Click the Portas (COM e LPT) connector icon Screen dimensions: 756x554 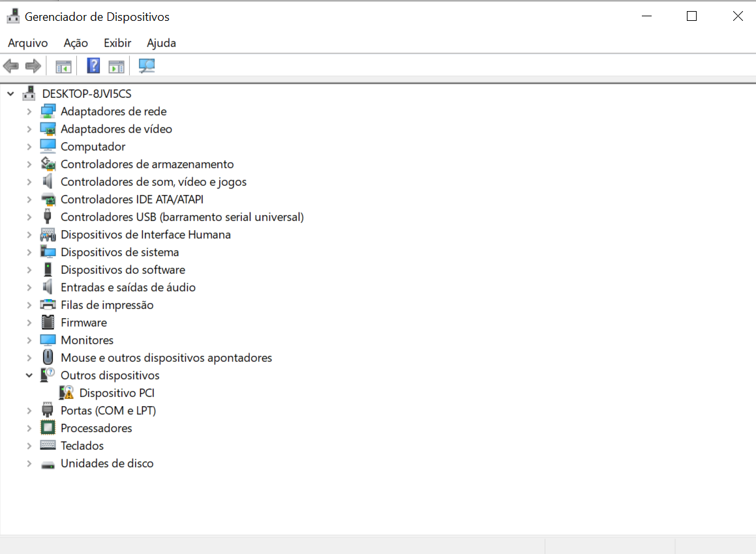(x=47, y=411)
